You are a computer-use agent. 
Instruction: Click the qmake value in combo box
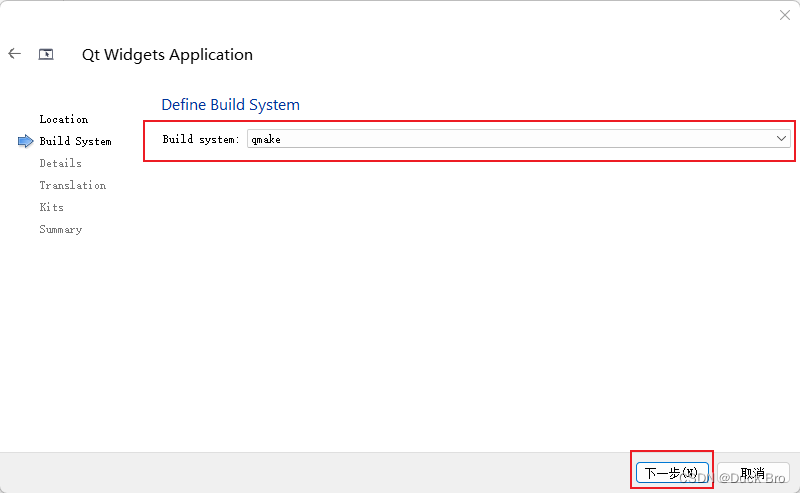[267, 140]
